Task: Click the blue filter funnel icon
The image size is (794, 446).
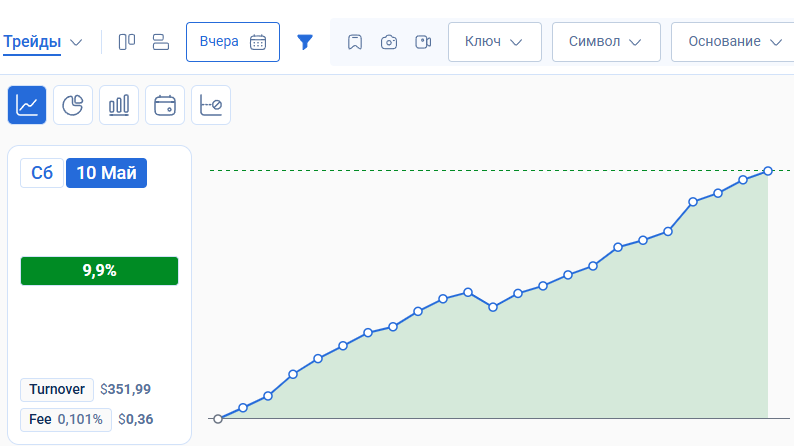Action: [305, 42]
